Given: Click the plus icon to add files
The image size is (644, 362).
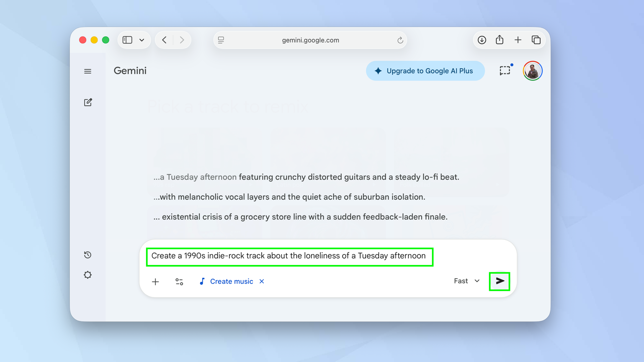Looking at the screenshot, I should coord(155,282).
